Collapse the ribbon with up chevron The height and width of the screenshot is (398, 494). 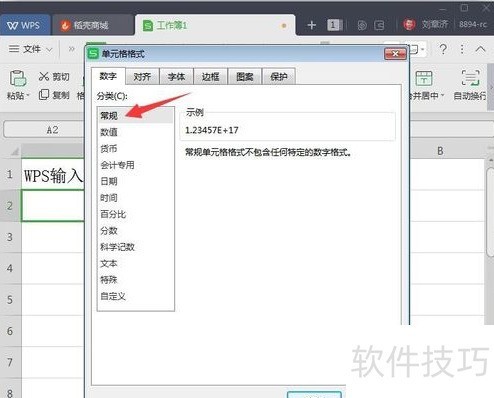pyautogui.click(x=480, y=49)
